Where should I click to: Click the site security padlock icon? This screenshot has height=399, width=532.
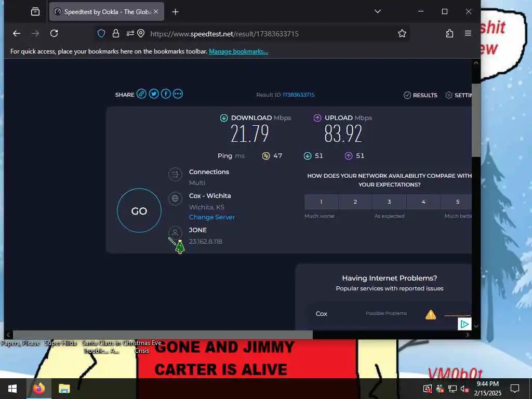(x=116, y=33)
